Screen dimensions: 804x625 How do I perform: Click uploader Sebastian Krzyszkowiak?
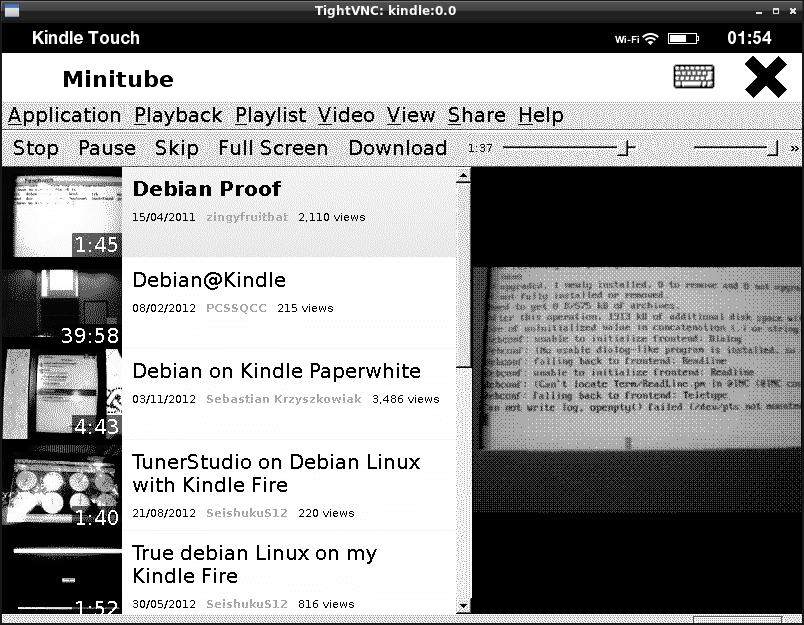284,399
